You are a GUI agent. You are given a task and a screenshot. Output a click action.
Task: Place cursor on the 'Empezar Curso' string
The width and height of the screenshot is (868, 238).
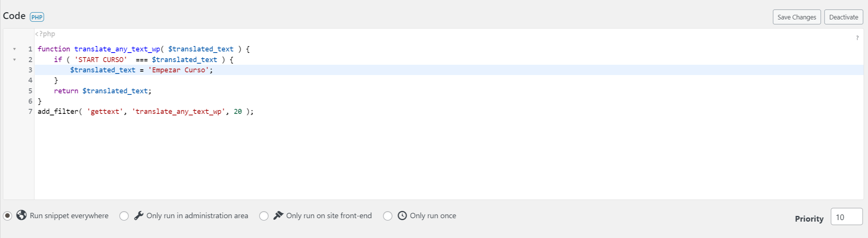pyautogui.click(x=178, y=70)
